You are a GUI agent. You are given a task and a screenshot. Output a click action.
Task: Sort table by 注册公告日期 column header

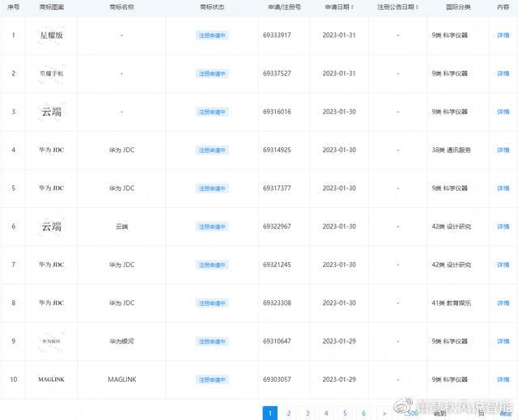397,7
